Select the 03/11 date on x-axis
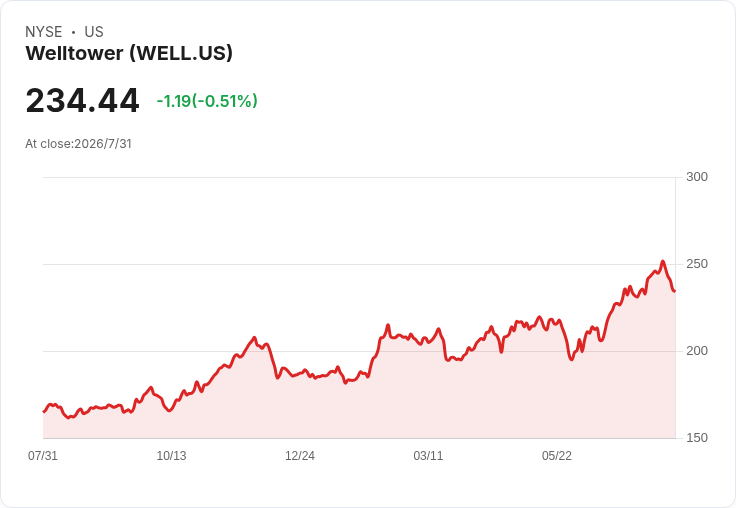Screen dimensions: 736x508 click(428, 455)
